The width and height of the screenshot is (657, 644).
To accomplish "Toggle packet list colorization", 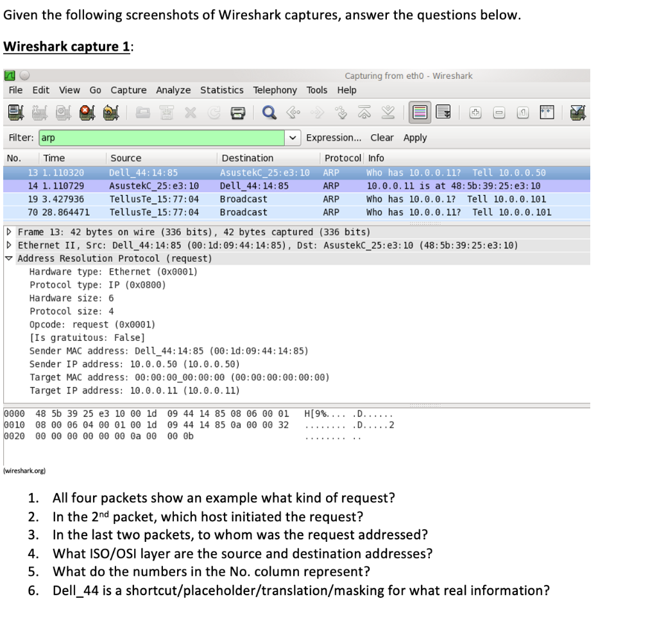I will 421,112.
